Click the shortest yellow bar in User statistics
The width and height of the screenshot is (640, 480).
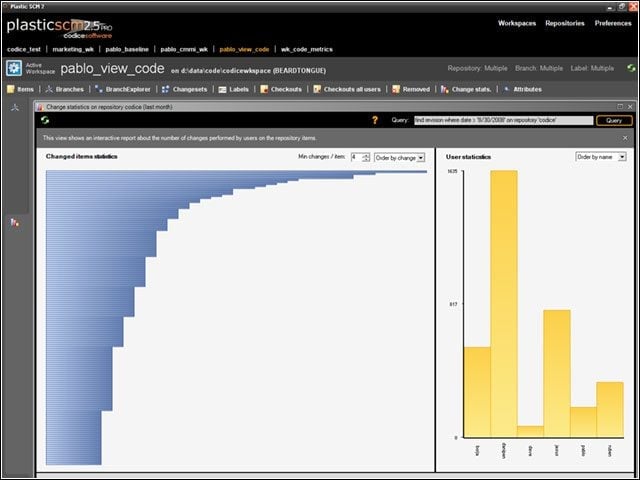[530, 431]
